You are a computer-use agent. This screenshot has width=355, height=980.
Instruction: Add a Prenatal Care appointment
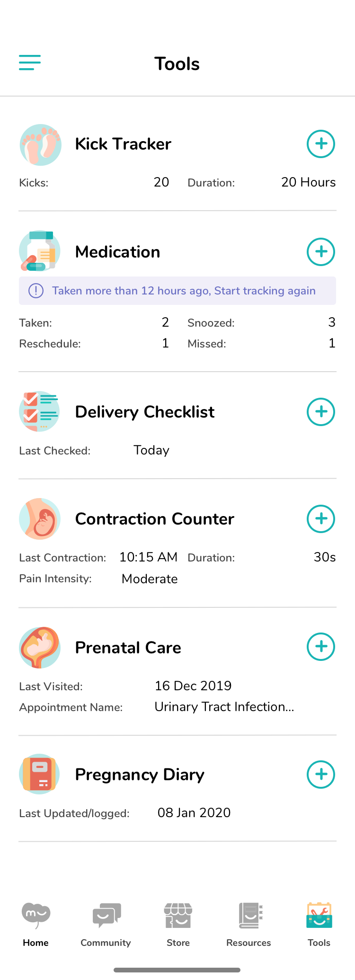321,647
